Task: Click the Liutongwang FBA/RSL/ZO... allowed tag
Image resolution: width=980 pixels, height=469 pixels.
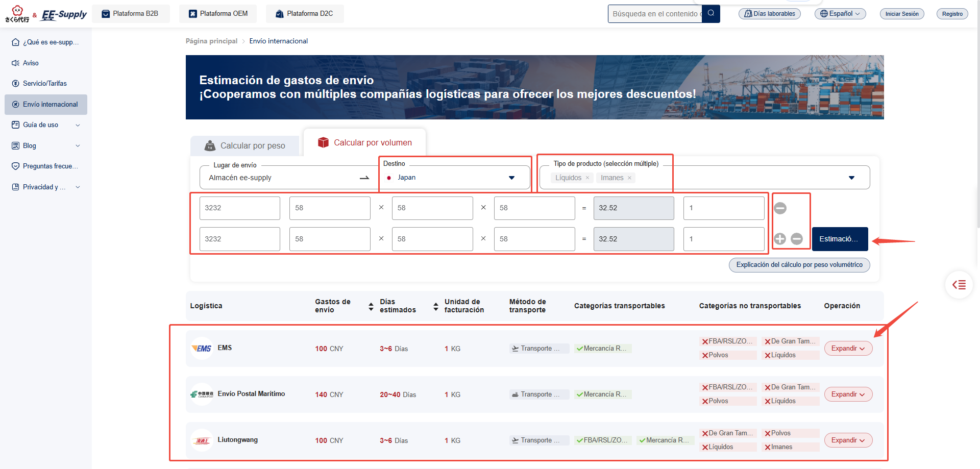Action: click(603, 440)
